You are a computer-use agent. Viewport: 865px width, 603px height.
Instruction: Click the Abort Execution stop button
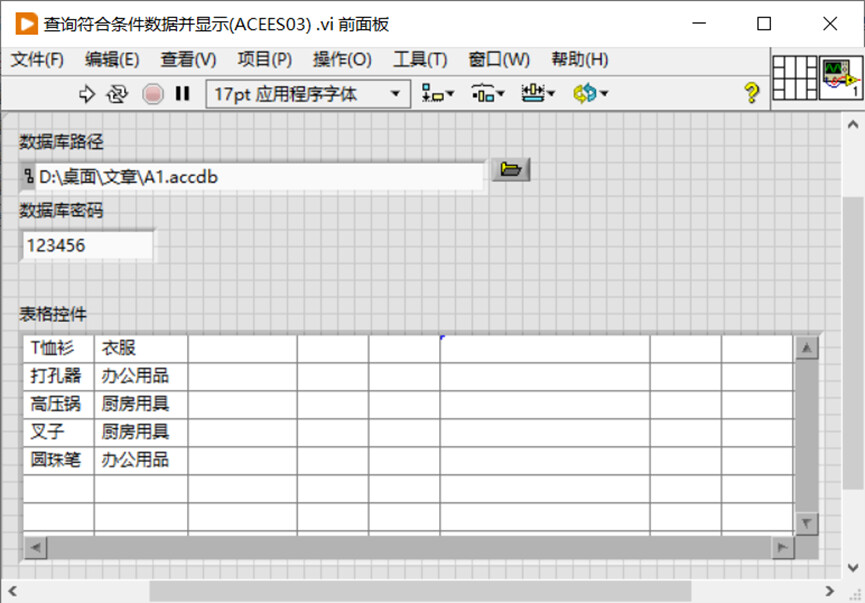click(x=153, y=94)
